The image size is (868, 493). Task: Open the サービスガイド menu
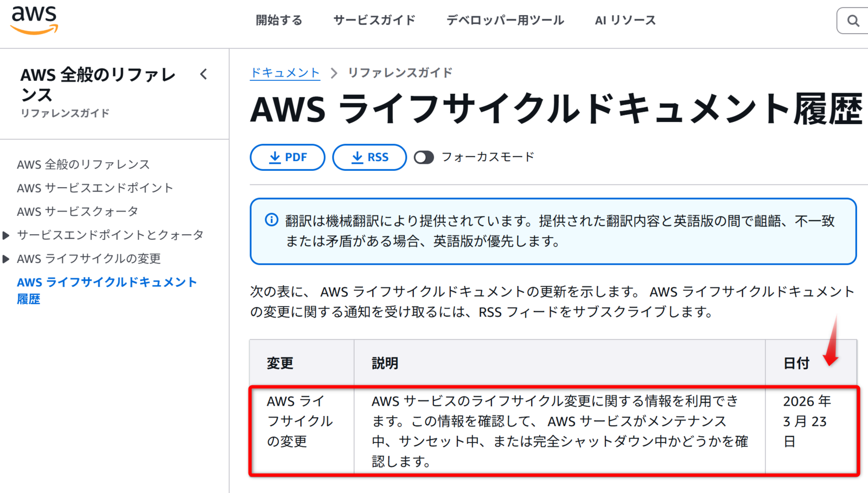click(374, 21)
